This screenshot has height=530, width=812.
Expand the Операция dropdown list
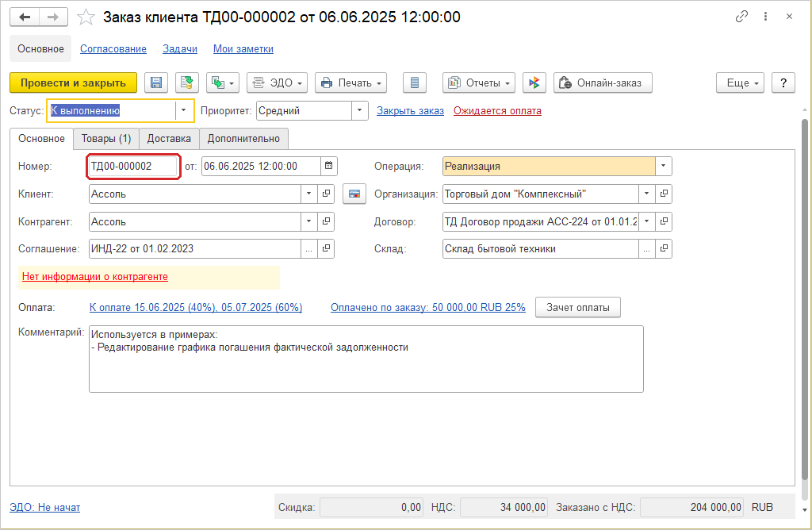tap(664, 166)
